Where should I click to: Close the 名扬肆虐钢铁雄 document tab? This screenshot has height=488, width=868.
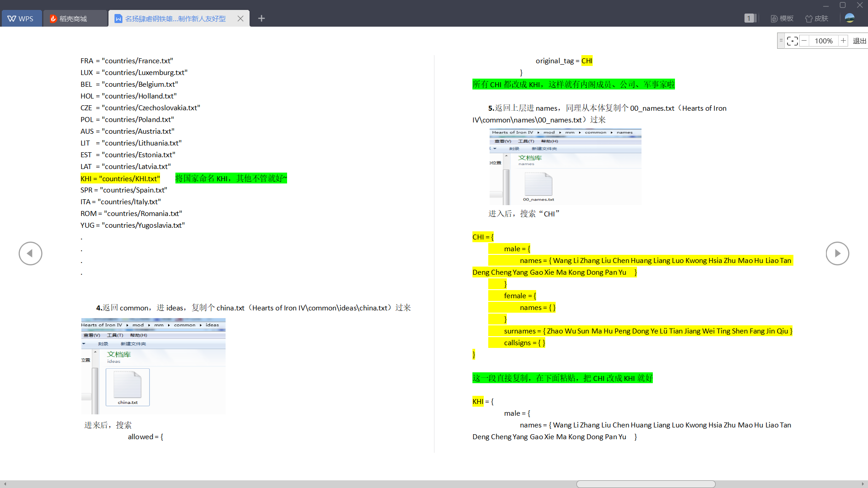(x=241, y=19)
